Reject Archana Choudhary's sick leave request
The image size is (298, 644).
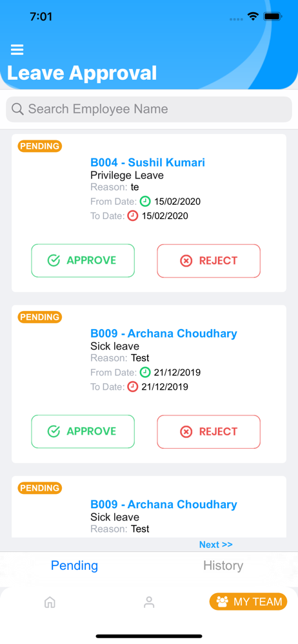pyautogui.click(x=209, y=431)
